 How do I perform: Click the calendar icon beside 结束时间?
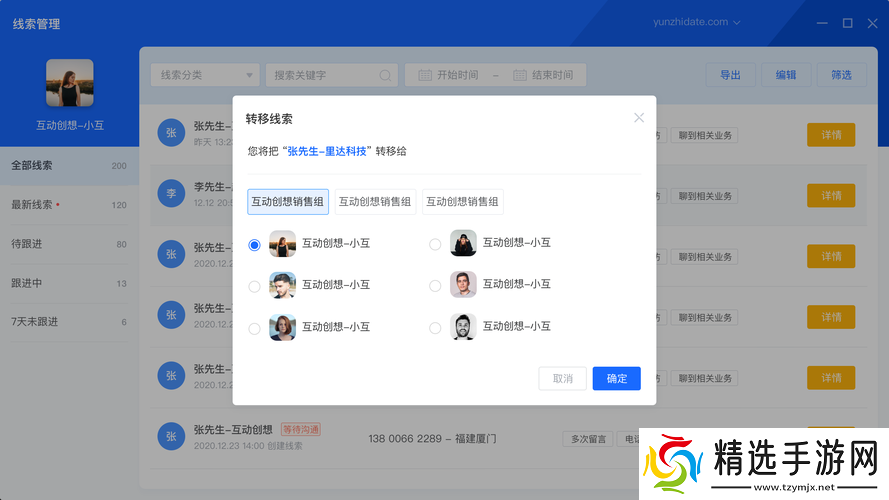pos(520,75)
